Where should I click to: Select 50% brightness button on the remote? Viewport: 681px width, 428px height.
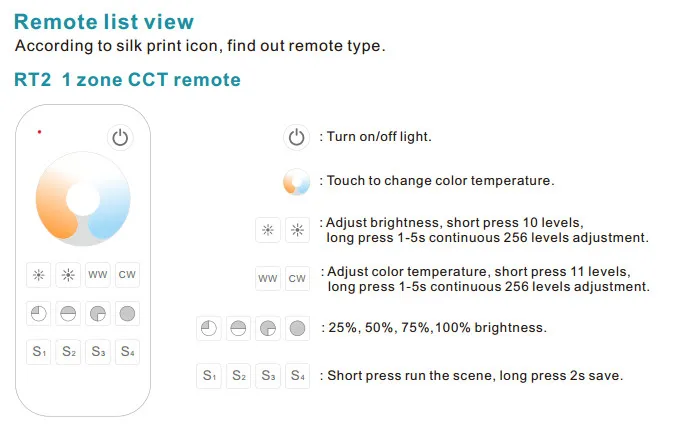[68, 313]
